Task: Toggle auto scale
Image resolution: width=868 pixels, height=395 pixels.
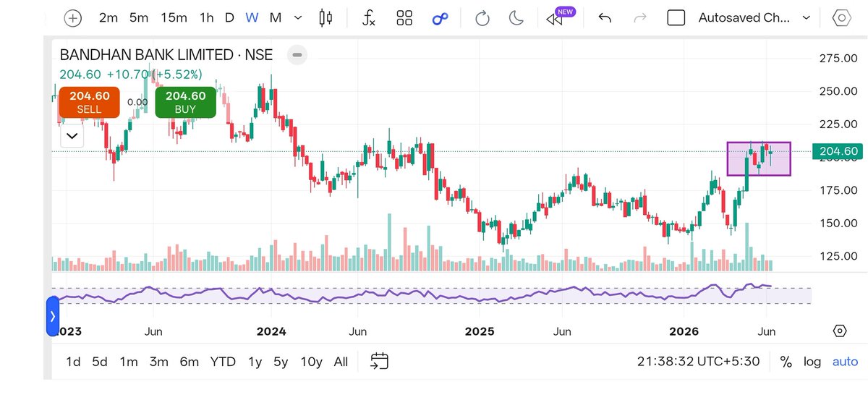Action: click(845, 361)
